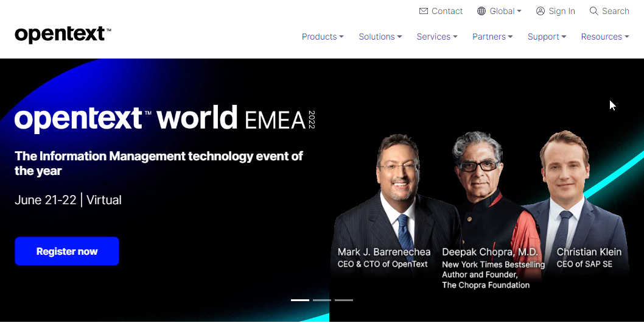Click the name 'Christian Klein'
The width and height of the screenshot is (644, 331).
pyautogui.click(x=589, y=252)
